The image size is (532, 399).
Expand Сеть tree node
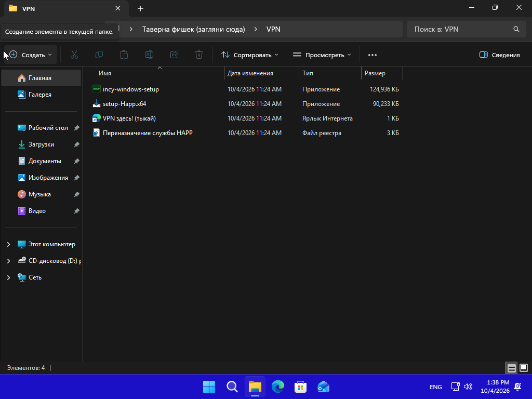8,277
